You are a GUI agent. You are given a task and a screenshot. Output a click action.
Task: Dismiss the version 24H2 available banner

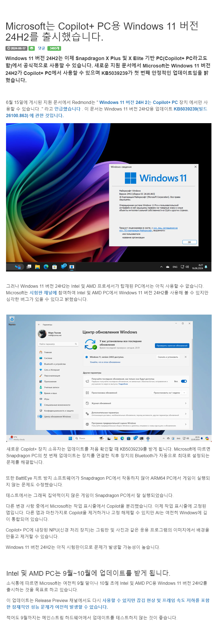185,357
